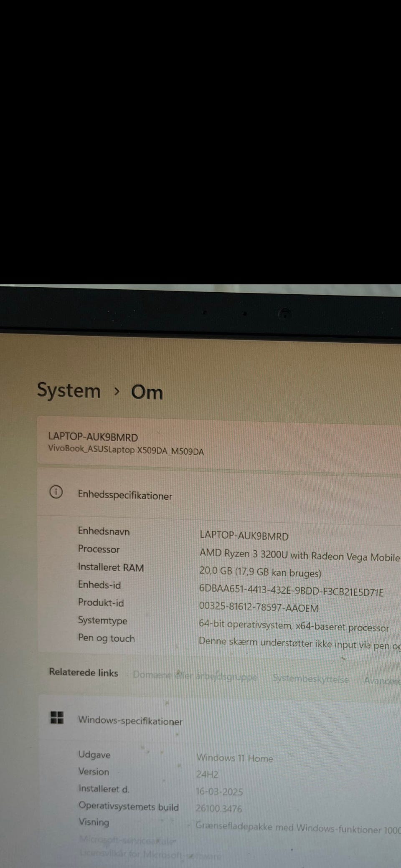Select the VivoBook_ASUSLaptop X509DA_M509DA model text
The image size is (401, 868).
point(126,450)
